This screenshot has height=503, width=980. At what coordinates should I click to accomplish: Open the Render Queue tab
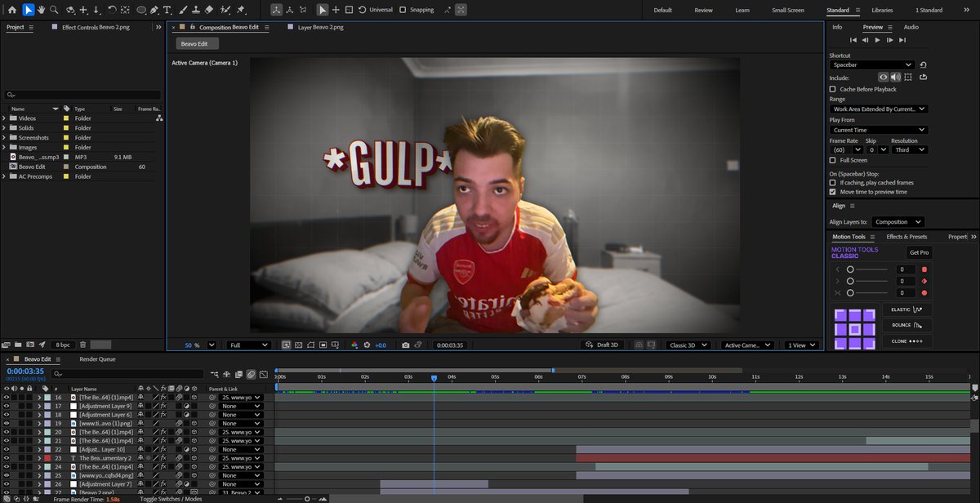pyautogui.click(x=97, y=359)
